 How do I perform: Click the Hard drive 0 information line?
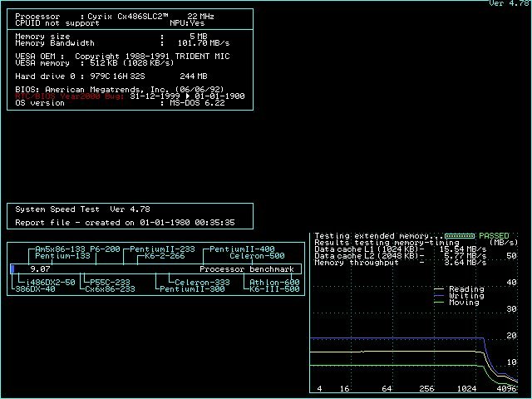[x=115, y=76]
